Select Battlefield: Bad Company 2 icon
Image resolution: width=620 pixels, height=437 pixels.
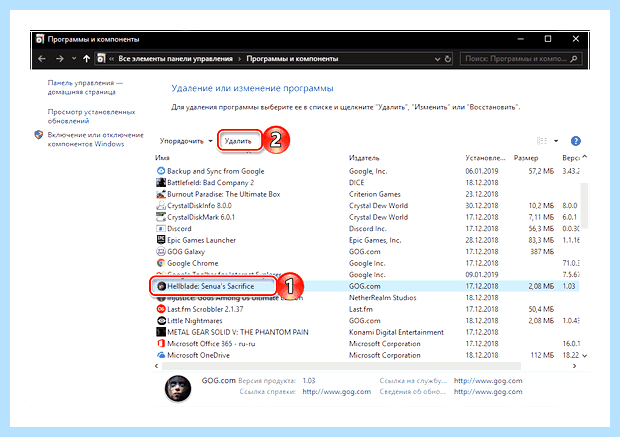click(x=161, y=182)
